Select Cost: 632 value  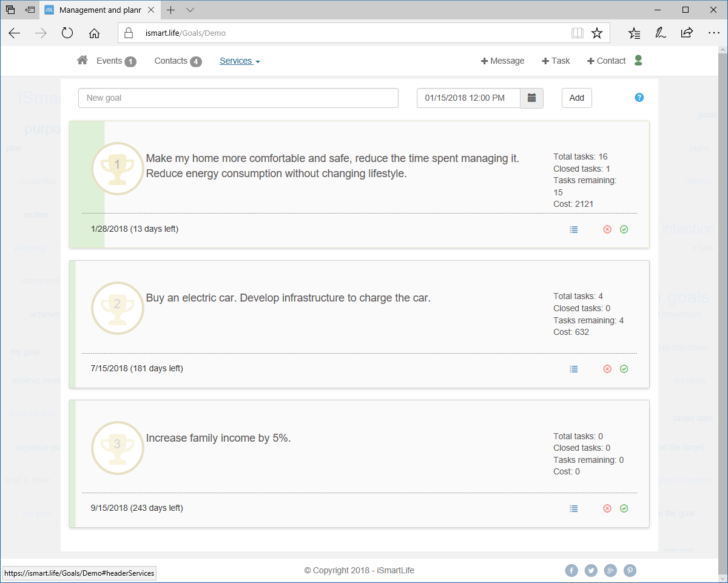pyautogui.click(x=571, y=332)
